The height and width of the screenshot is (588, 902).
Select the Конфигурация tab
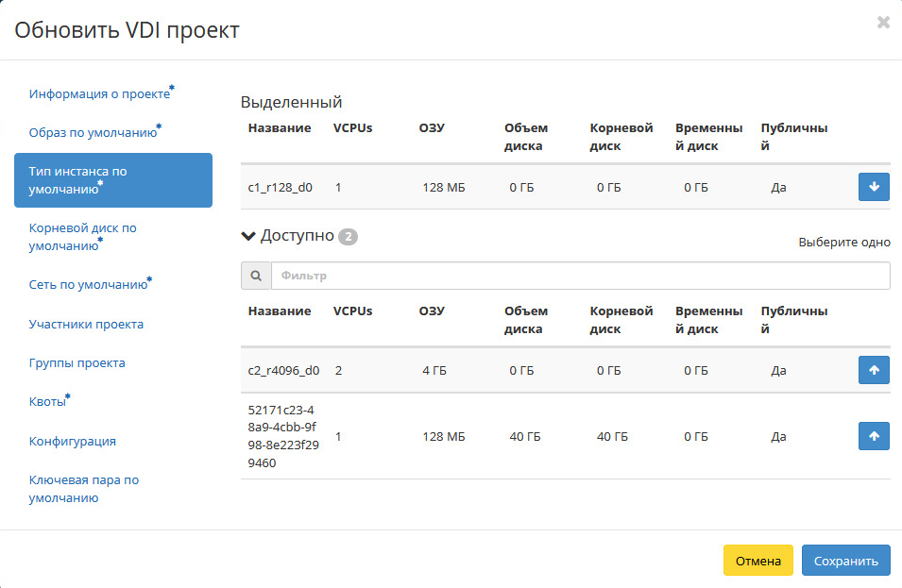tap(73, 441)
